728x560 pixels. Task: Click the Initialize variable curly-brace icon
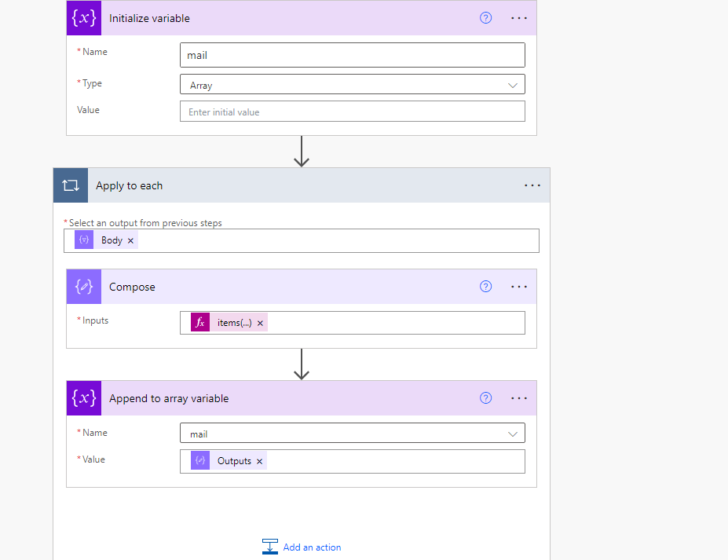coord(84,17)
